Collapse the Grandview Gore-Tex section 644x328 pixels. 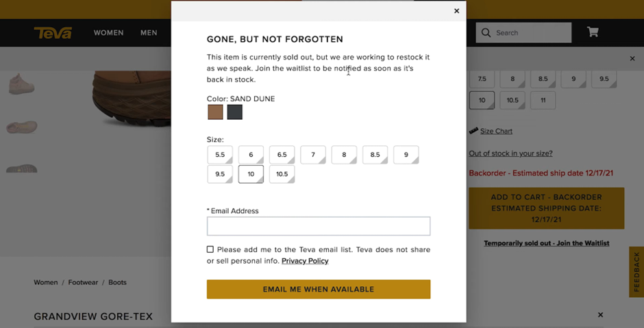coord(600,315)
